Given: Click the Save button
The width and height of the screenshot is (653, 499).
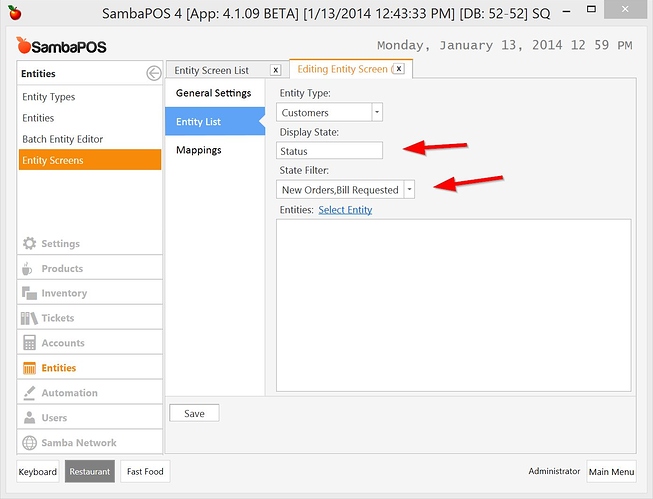Looking at the screenshot, I should click(194, 413).
